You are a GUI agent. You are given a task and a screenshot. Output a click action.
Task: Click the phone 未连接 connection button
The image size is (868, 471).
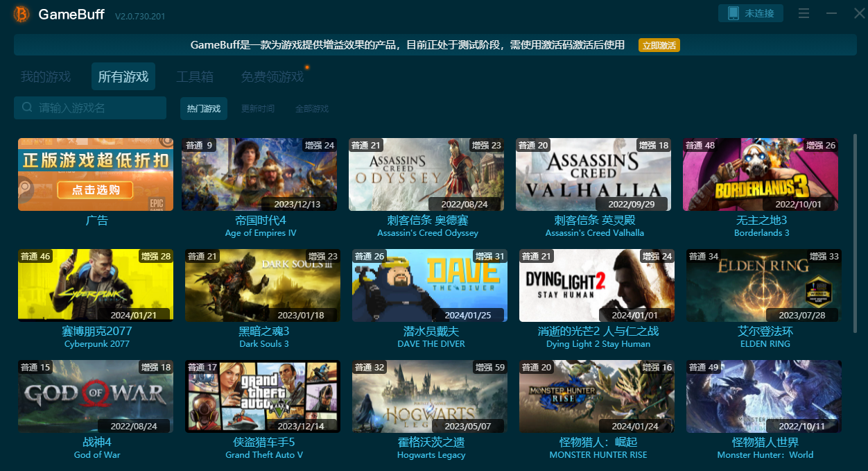[751, 13]
